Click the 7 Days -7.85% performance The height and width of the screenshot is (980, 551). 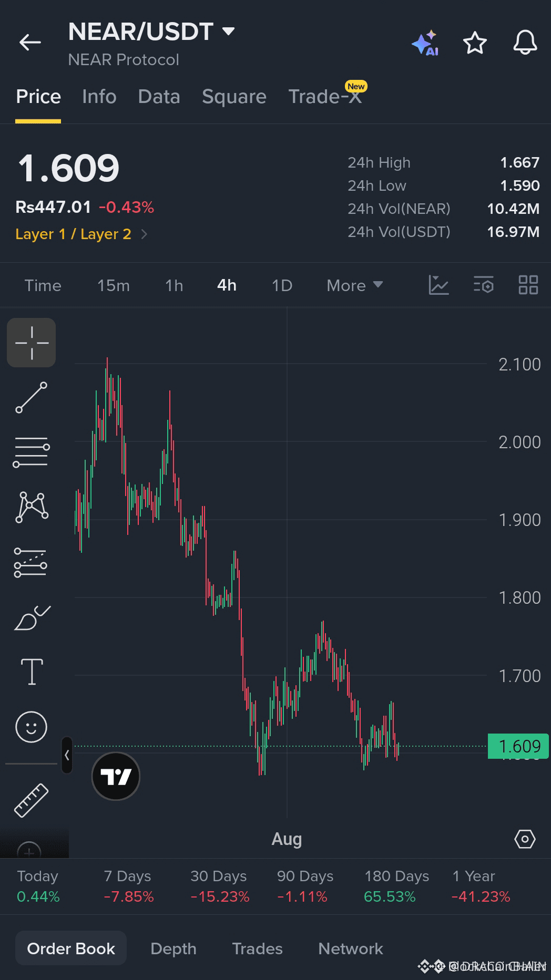(x=128, y=886)
